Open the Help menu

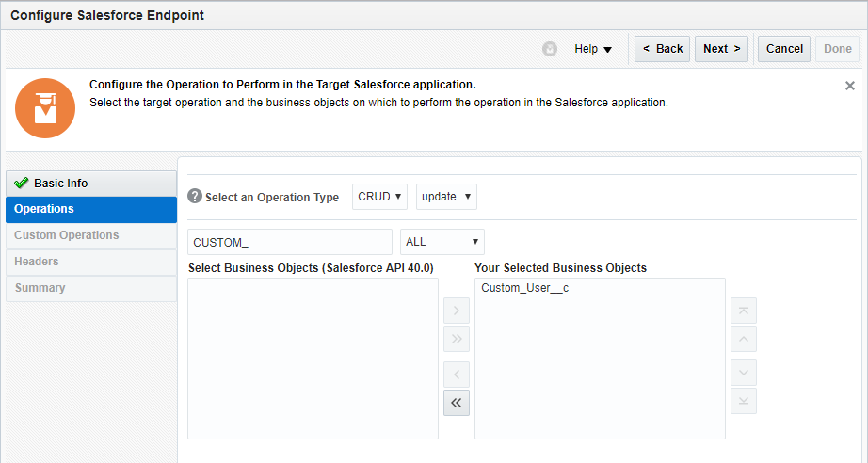pyautogui.click(x=593, y=49)
